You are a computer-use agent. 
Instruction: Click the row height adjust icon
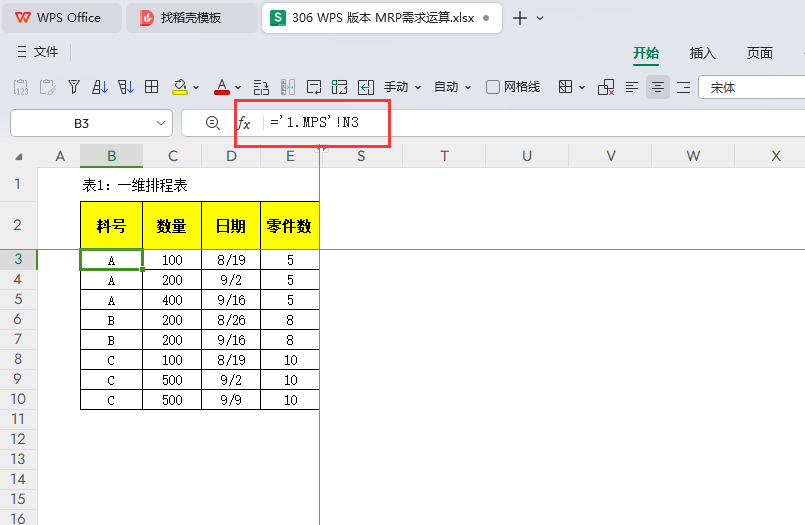261,87
